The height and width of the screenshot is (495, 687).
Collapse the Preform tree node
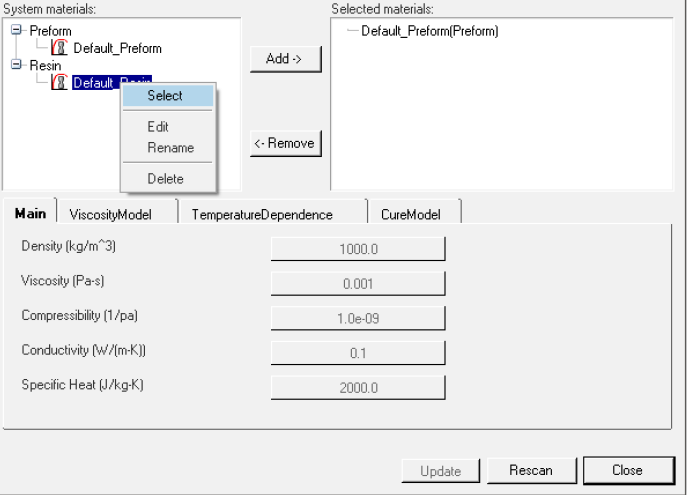click(16, 31)
